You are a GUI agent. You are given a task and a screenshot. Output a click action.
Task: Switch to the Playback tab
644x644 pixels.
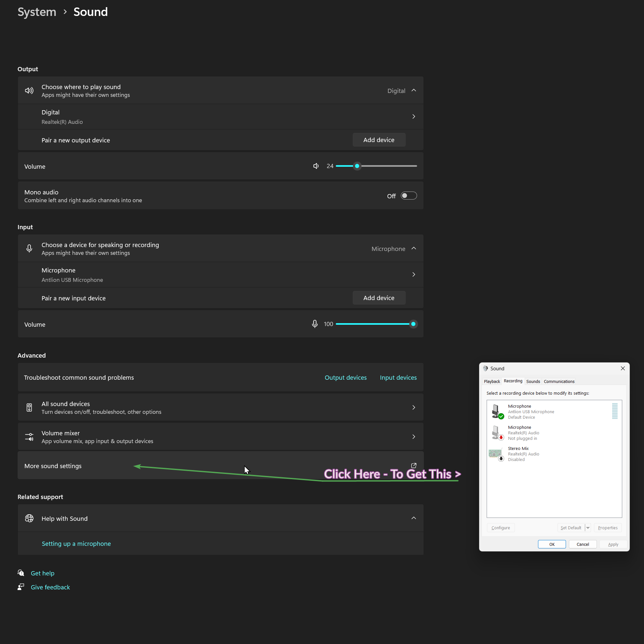pyautogui.click(x=492, y=381)
